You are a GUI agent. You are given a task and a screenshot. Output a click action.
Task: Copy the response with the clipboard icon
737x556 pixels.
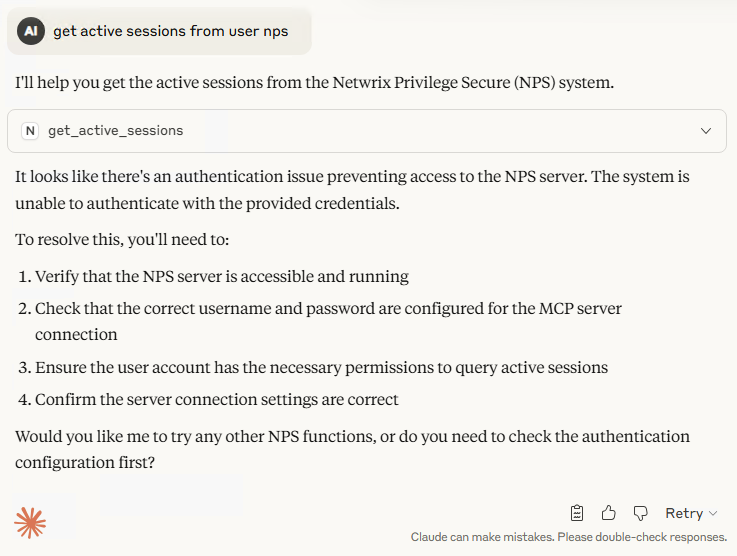point(577,513)
